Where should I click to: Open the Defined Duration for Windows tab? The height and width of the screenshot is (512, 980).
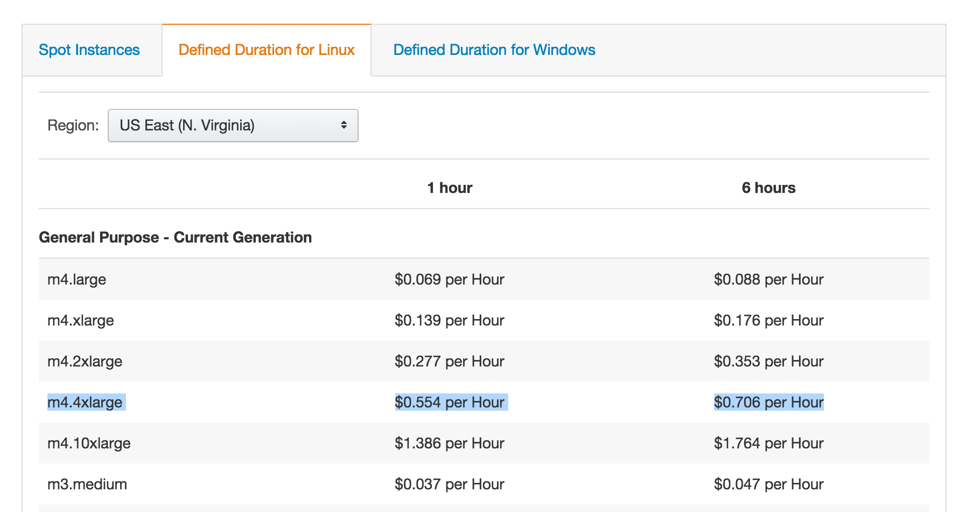(494, 50)
